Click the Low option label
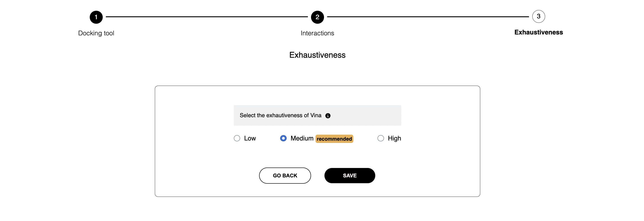The height and width of the screenshot is (221, 644). pyautogui.click(x=250, y=138)
